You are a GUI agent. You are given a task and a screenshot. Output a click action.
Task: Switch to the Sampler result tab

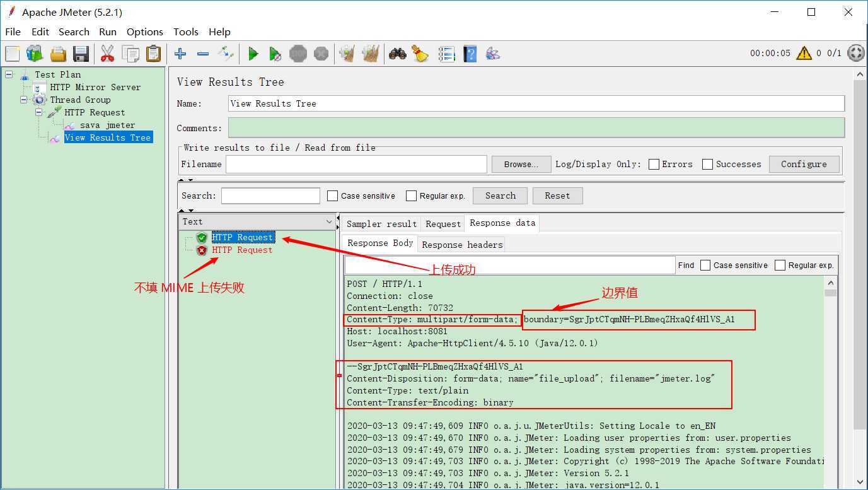(381, 224)
